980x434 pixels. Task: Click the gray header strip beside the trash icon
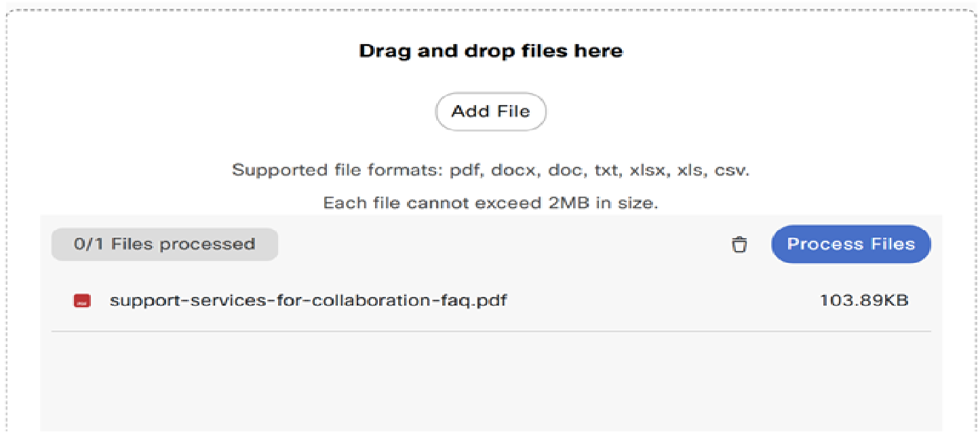[502, 244]
